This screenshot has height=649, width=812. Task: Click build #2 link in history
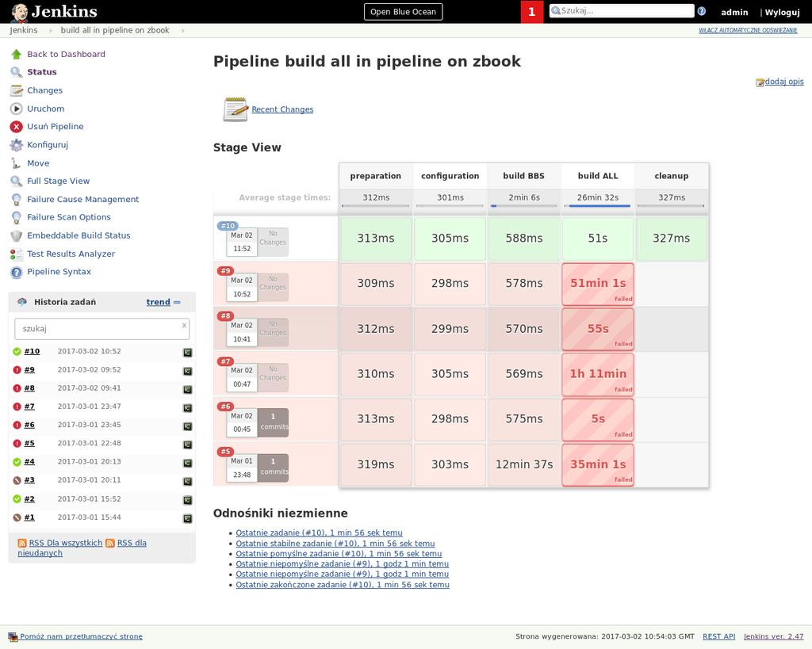(x=29, y=499)
